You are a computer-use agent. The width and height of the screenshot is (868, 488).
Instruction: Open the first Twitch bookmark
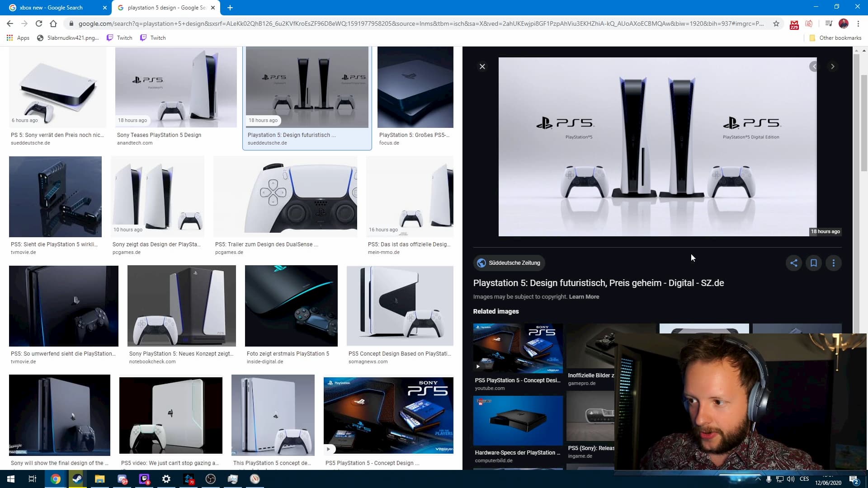tap(119, 38)
